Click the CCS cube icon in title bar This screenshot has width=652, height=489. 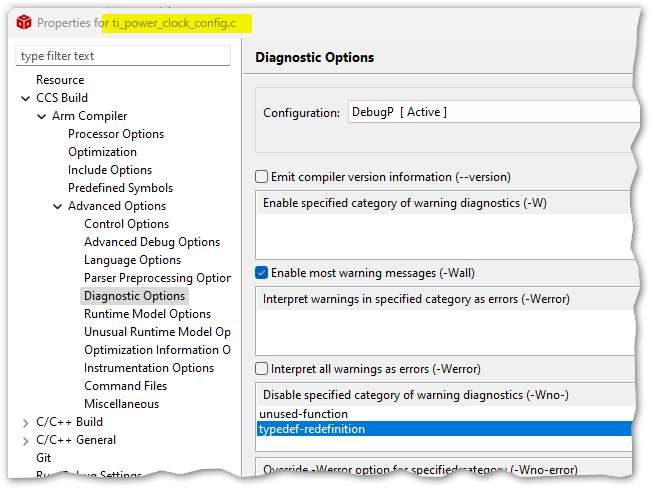coord(23,22)
